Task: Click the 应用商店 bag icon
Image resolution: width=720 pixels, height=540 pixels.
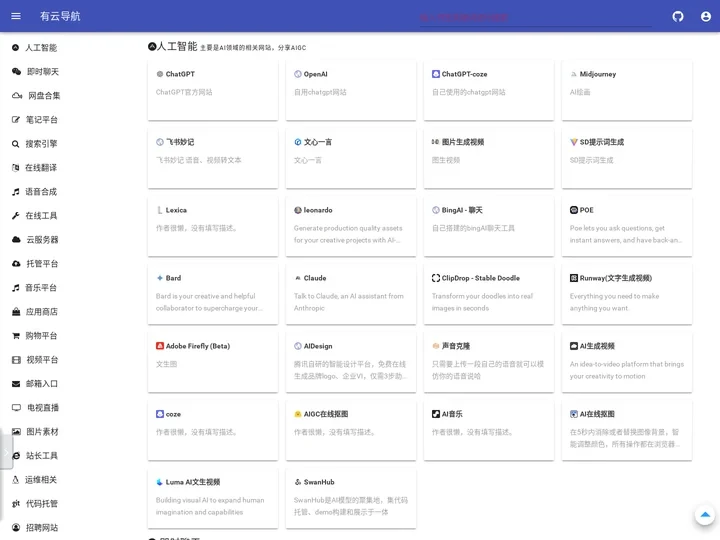Action: pyautogui.click(x=16, y=312)
